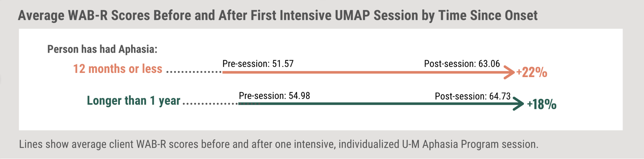Click the 'Person has had Aphasia:' heading
The width and height of the screenshot is (644, 159).
coord(102,49)
